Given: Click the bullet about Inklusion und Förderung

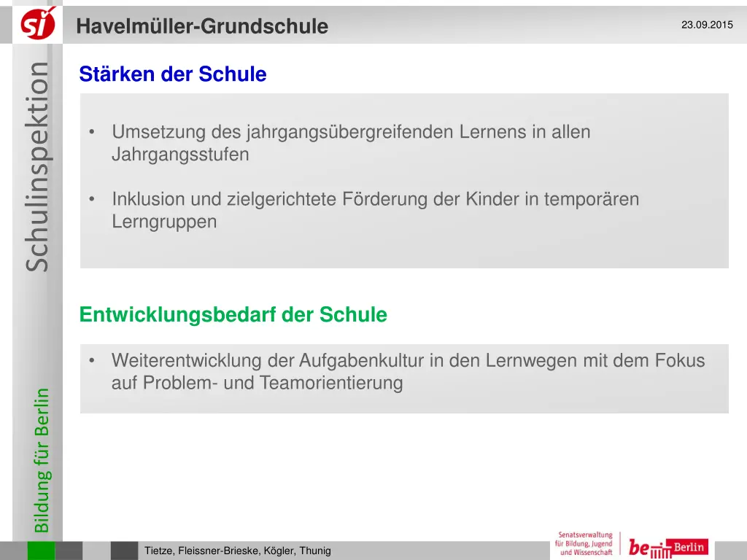Looking at the screenshot, I should coord(375,199).
